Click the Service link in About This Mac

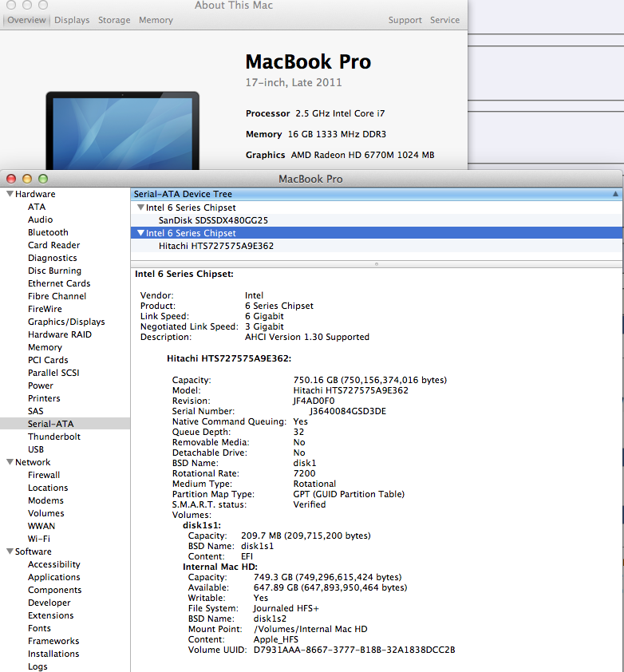pyautogui.click(x=444, y=20)
